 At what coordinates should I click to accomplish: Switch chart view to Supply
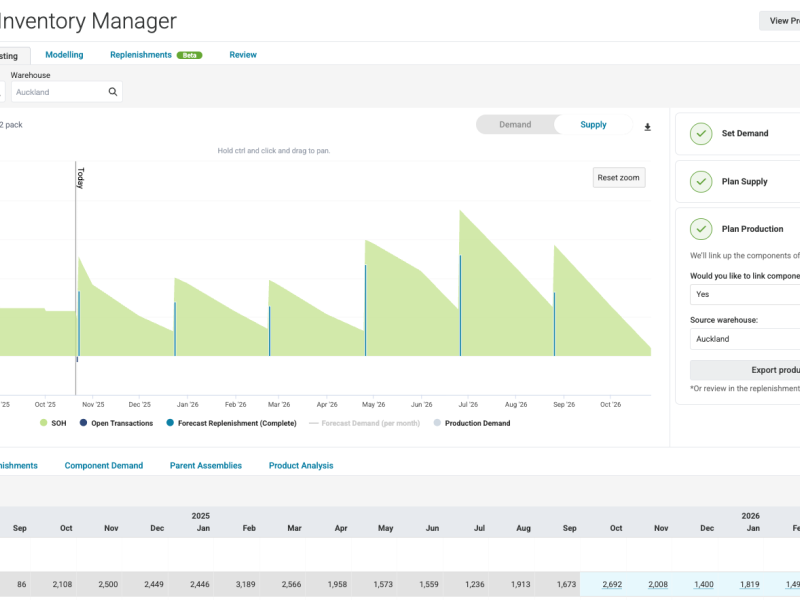[x=593, y=125]
